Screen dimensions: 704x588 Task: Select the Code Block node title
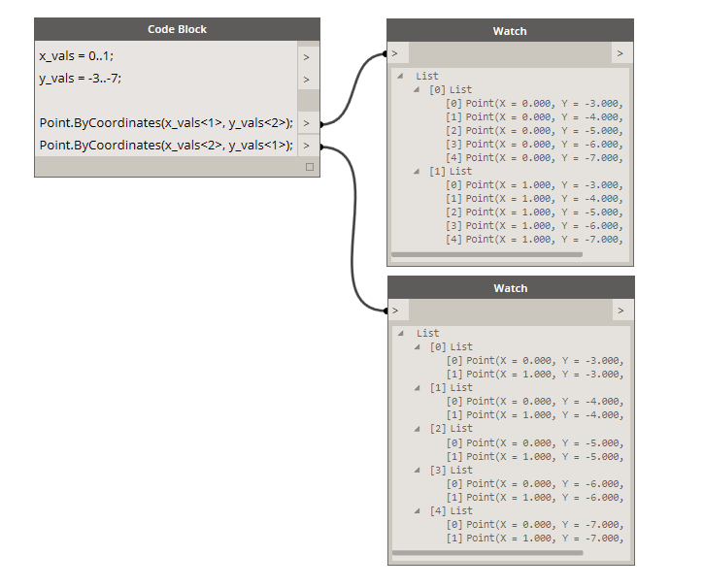tap(177, 29)
